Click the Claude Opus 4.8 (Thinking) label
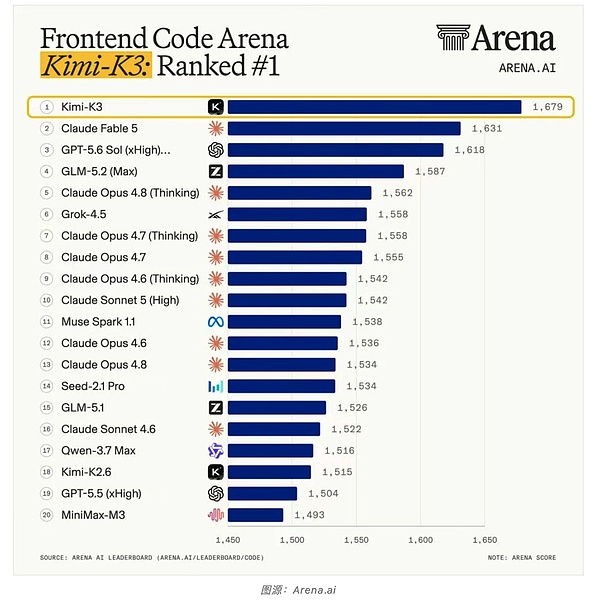This screenshot has height=601, width=600. click(130, 193)
